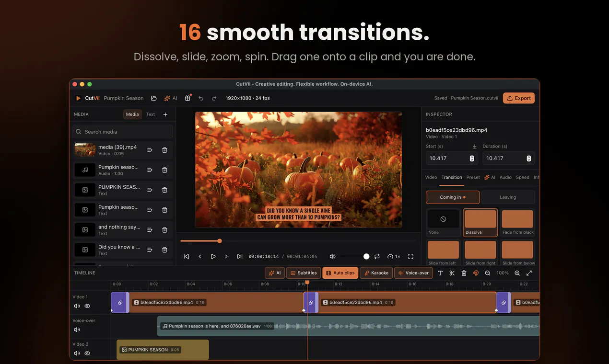This screenshot has height=364, width=609.
Task: Zoom in the timeline
Action: (517, 273)
